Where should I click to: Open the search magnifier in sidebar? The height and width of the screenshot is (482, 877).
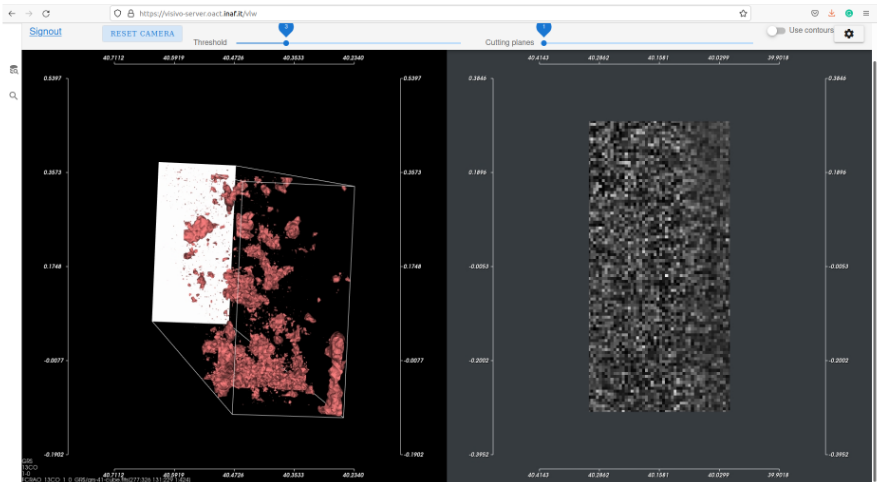tap(13, 96)
